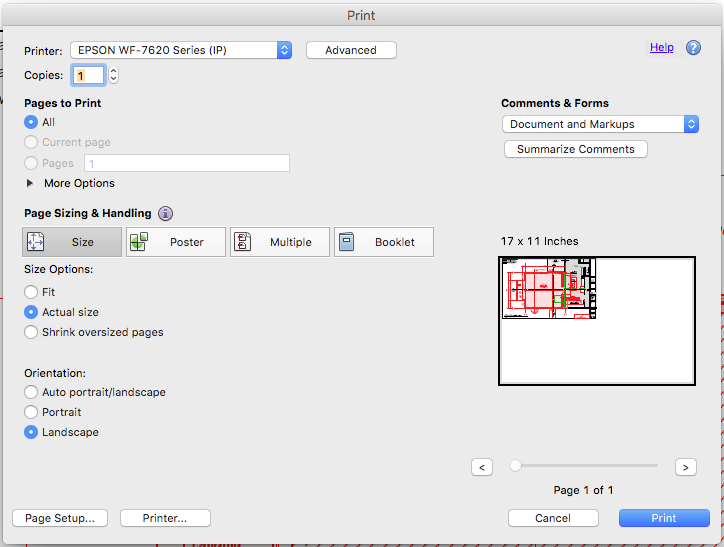Image resolution: width=724 pixels, height=547 pixels.
Task: Click the page preview slider handle
Action: click(x=515, y=466)
